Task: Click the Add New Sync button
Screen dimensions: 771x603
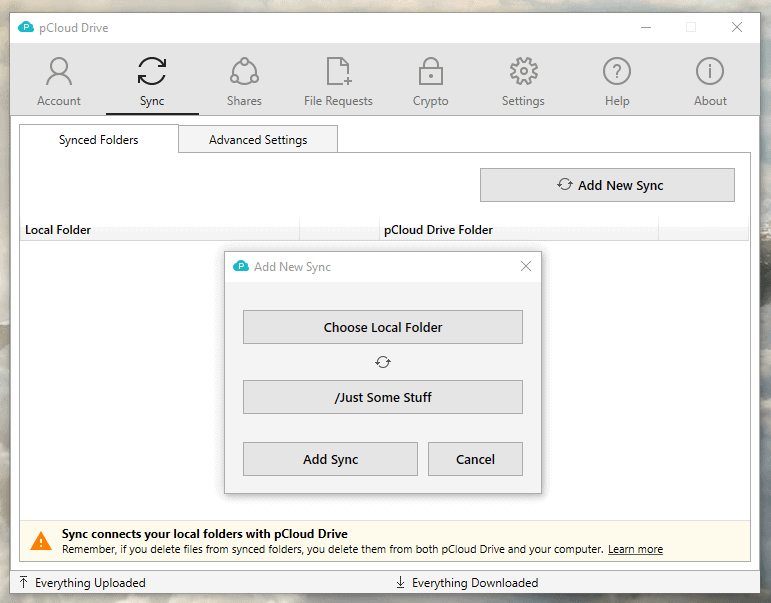Action: [x=607, y=185]
